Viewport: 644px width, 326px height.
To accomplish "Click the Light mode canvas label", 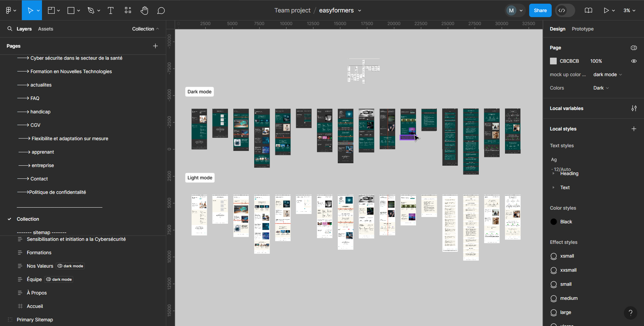I will coord(200,178).
